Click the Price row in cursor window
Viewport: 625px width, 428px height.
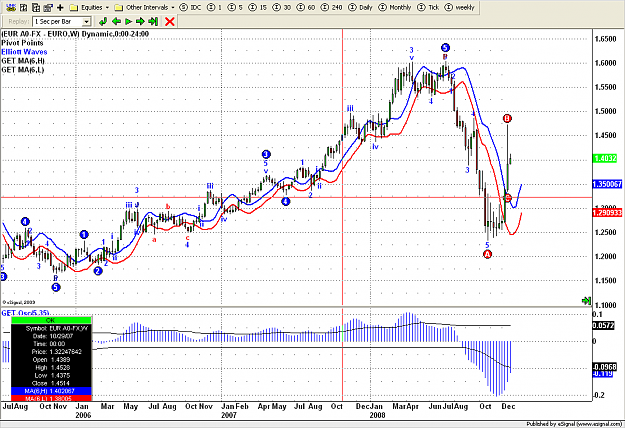tap(51, 351)
